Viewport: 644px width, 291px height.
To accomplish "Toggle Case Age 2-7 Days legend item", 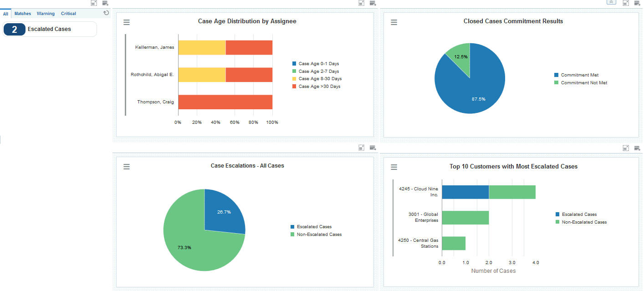I will point(316,71).
